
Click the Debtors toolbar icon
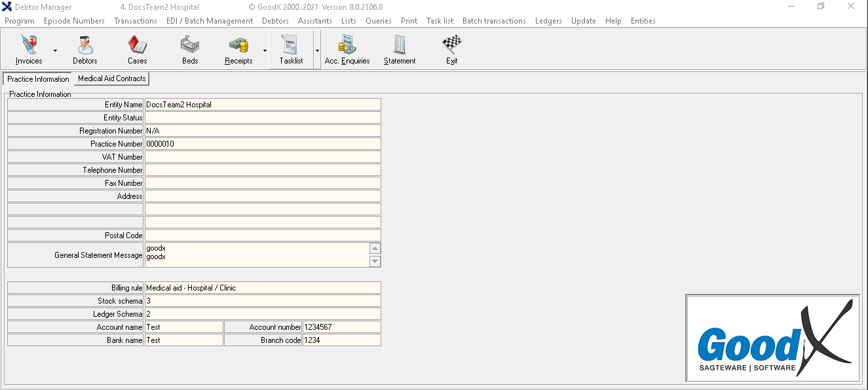[85, 50]
